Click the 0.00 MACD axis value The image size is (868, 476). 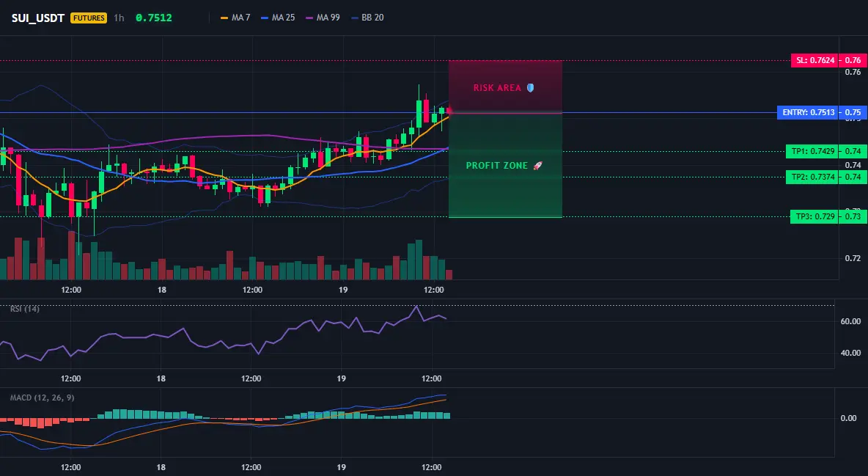pyautogui.click(x=849, y=418)
